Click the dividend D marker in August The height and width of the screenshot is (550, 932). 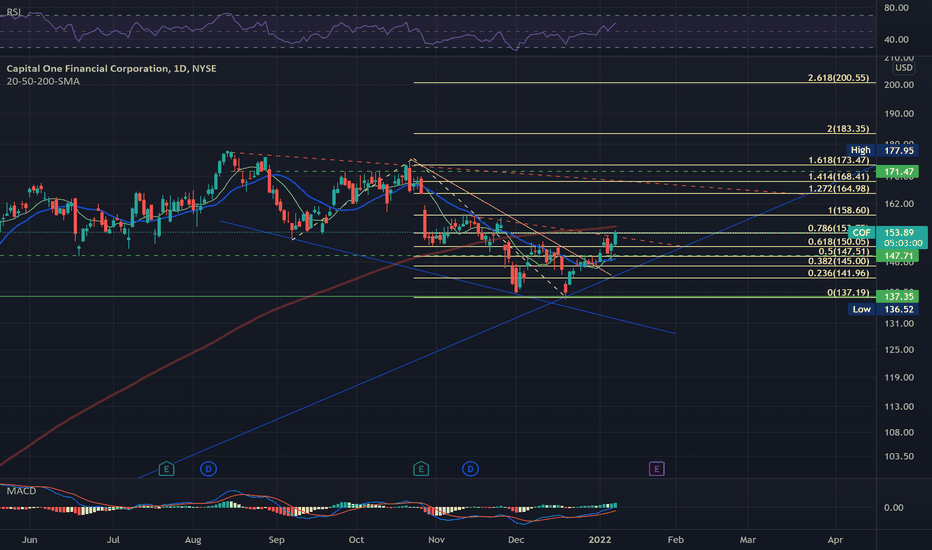click(x=208, y=469)
